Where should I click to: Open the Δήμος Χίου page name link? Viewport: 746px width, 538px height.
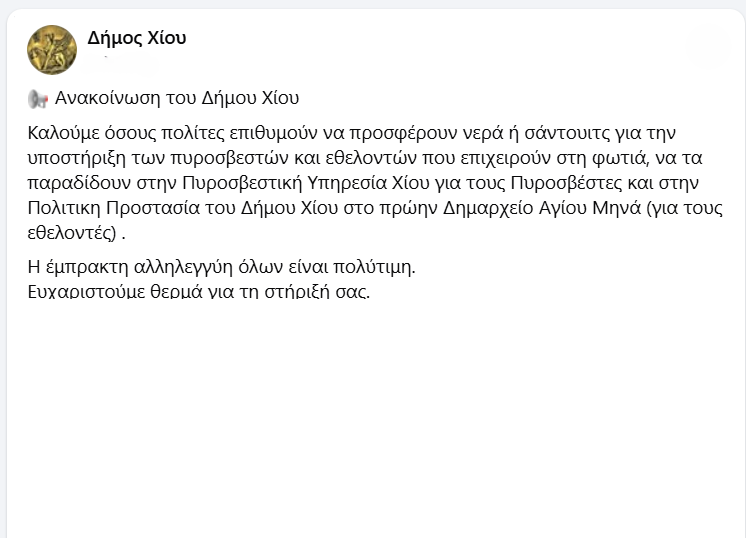click(137, 39)
